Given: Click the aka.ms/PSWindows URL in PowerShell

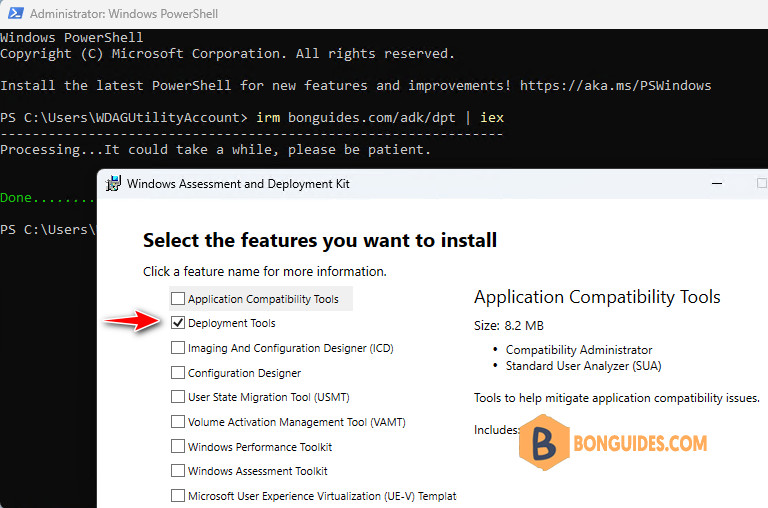Looking at the screenshot, I should [x=615, y=86].
